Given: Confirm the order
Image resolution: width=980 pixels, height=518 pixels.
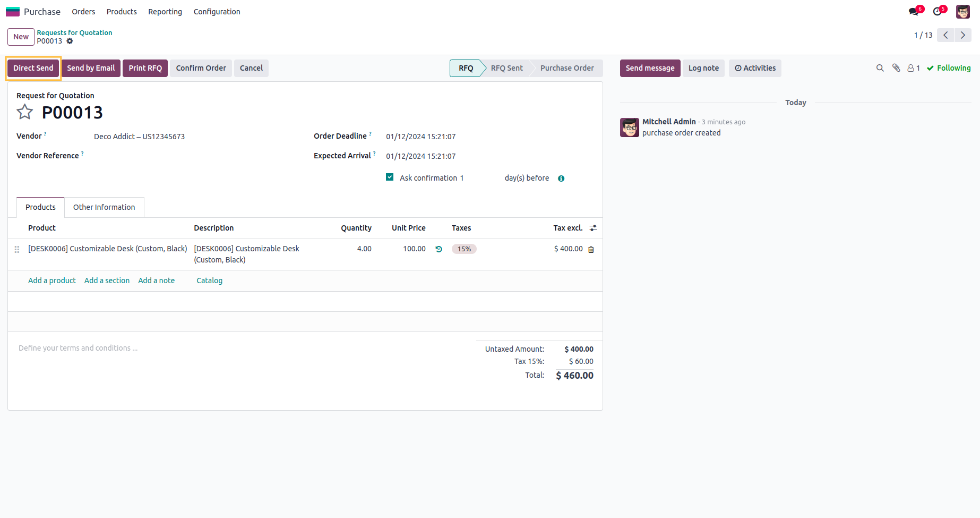Looking at the screenshot, I should point(201,68).
